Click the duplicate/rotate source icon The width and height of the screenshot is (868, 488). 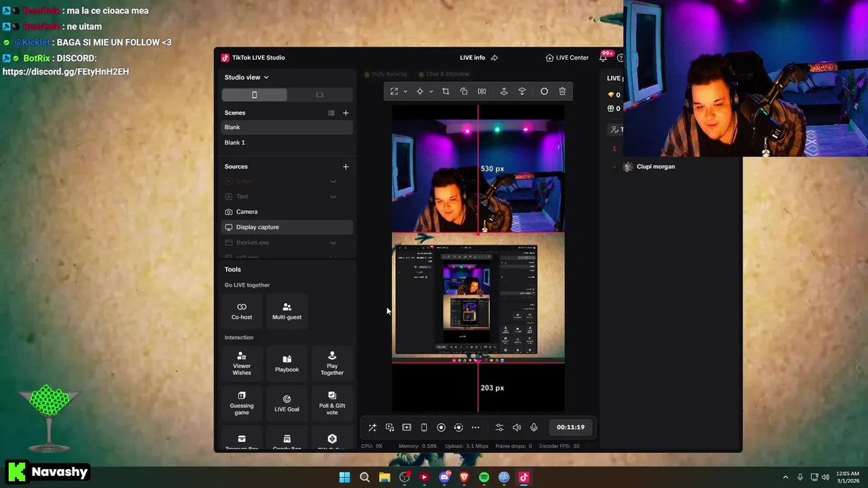point(464,91)
